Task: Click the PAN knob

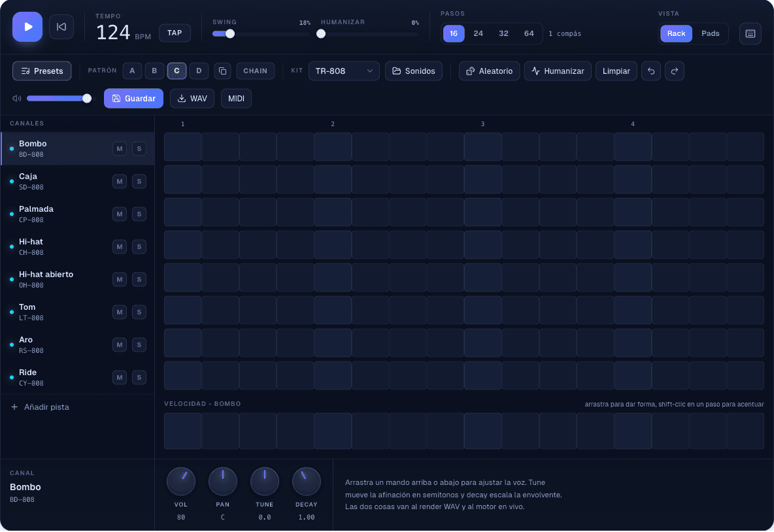Action: click(x=223, y=481)
